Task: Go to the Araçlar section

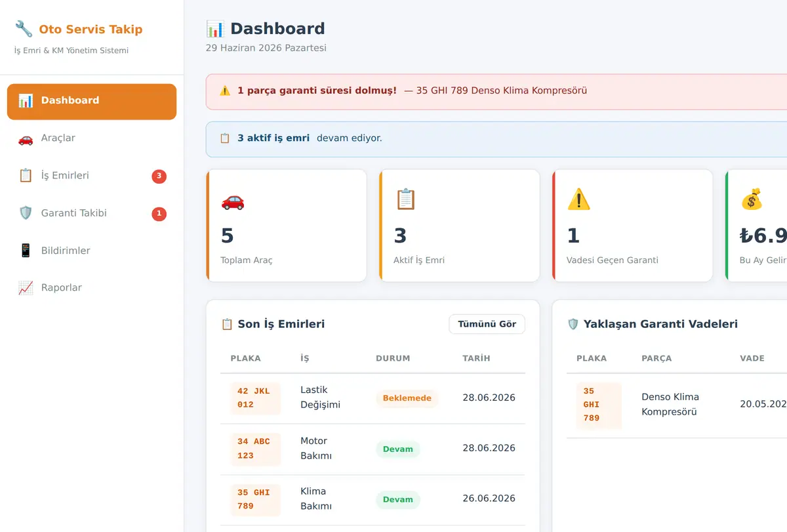Action: pyautogui.click(x=92, y=138)
